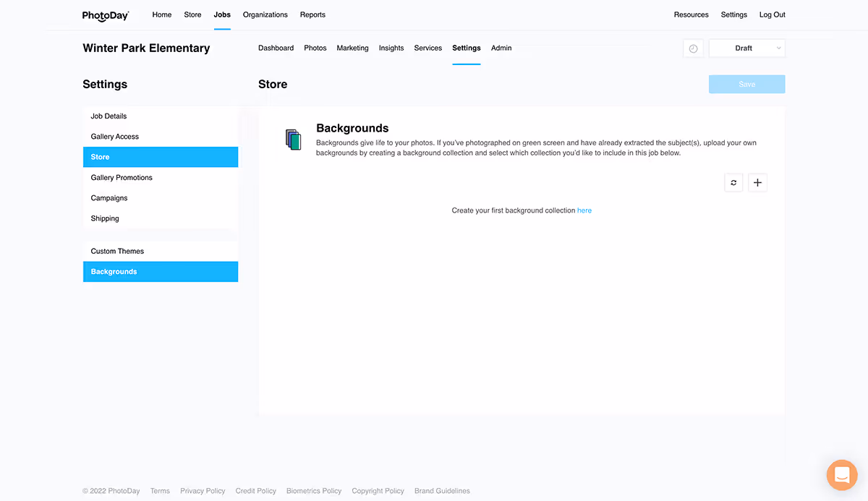Open Shipping in sidebar
Screen dimensions: 868x501
coord(161,218)
